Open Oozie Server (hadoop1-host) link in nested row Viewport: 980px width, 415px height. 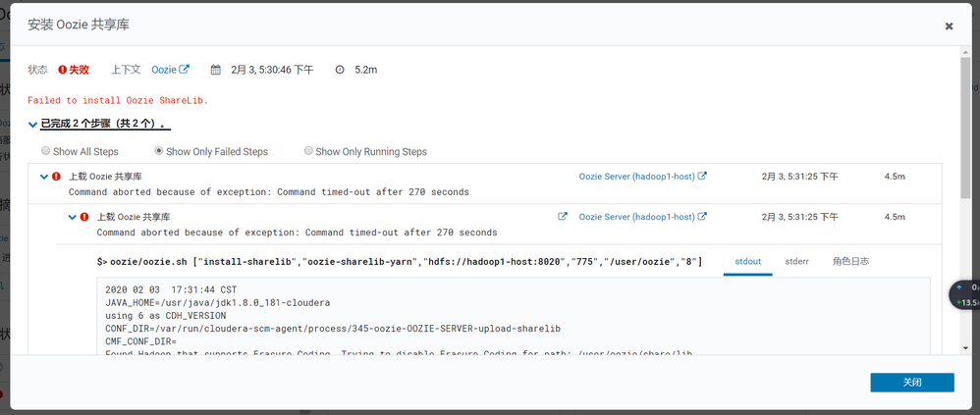(637, 217)
